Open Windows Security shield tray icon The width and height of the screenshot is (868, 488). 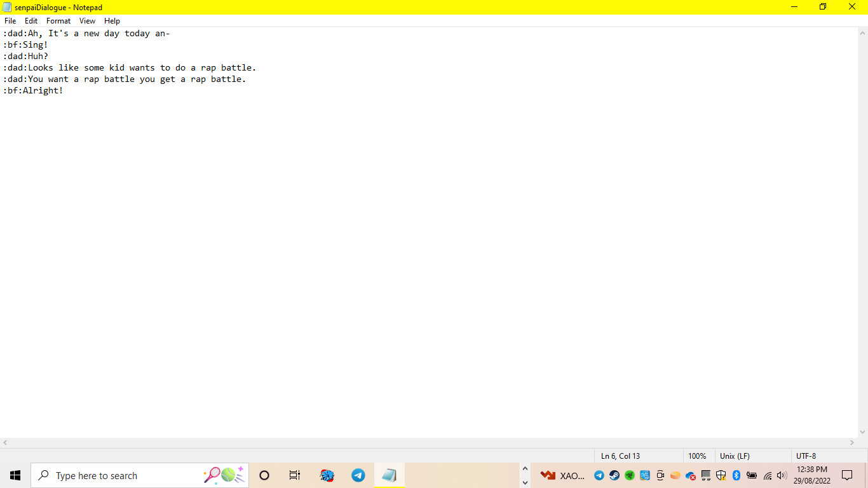coord(721,475)
